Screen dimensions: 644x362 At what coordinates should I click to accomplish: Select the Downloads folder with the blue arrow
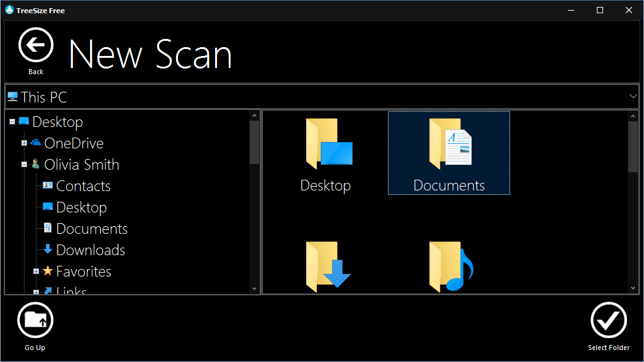328,266
